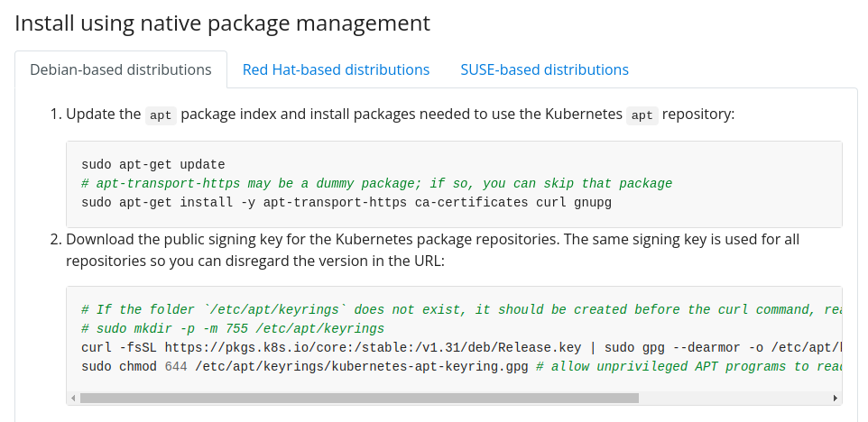The image size is (868, 422).
Task: Click the apt-transport-https dummy package comment
Action: pyautogui.click(x=377, y=184)
